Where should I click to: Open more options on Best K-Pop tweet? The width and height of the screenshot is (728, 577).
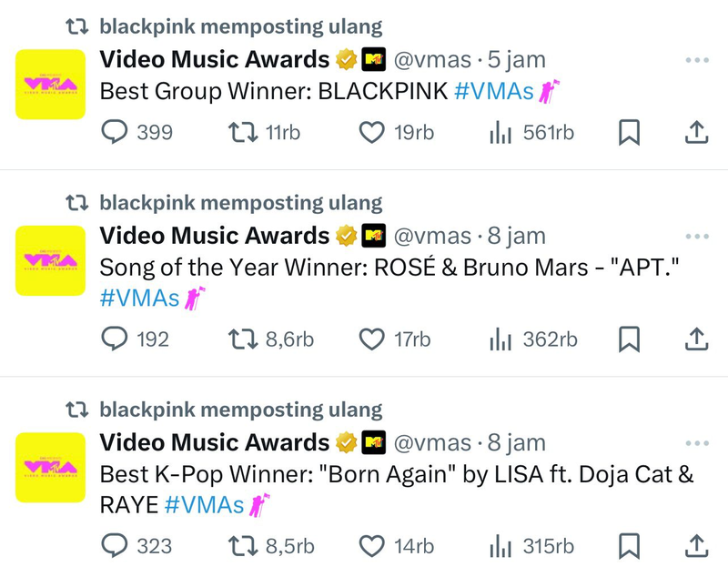point(696,443)
